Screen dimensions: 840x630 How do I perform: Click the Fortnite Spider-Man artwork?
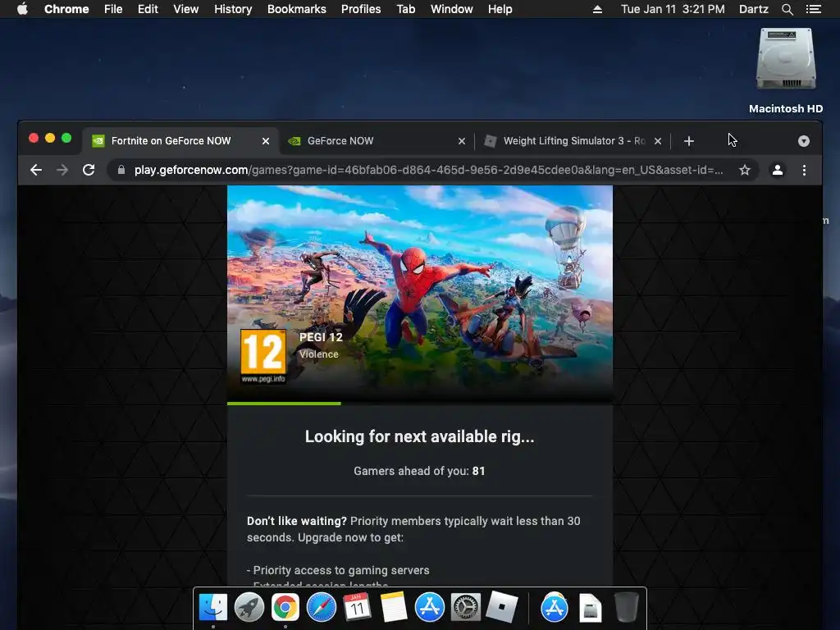(420, 294)
